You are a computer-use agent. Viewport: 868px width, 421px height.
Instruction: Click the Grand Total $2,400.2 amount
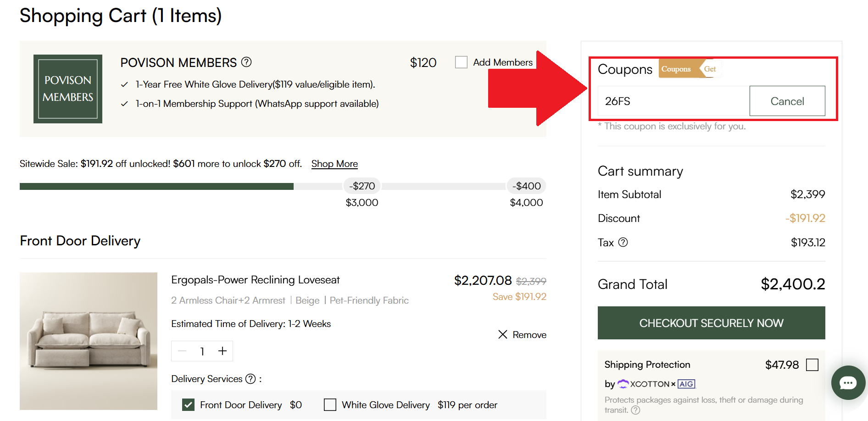[x=793, y=284]
